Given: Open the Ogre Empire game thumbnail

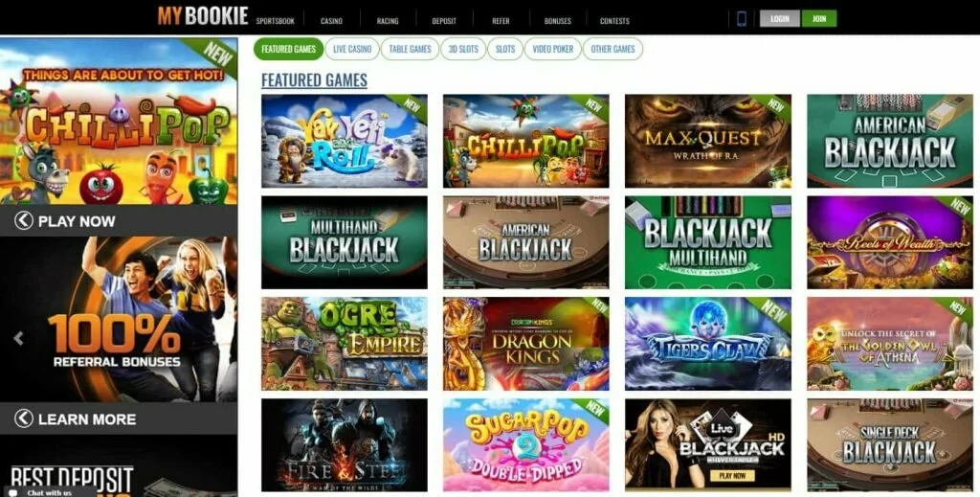Looking at the screenshot, I should [345, 343].
